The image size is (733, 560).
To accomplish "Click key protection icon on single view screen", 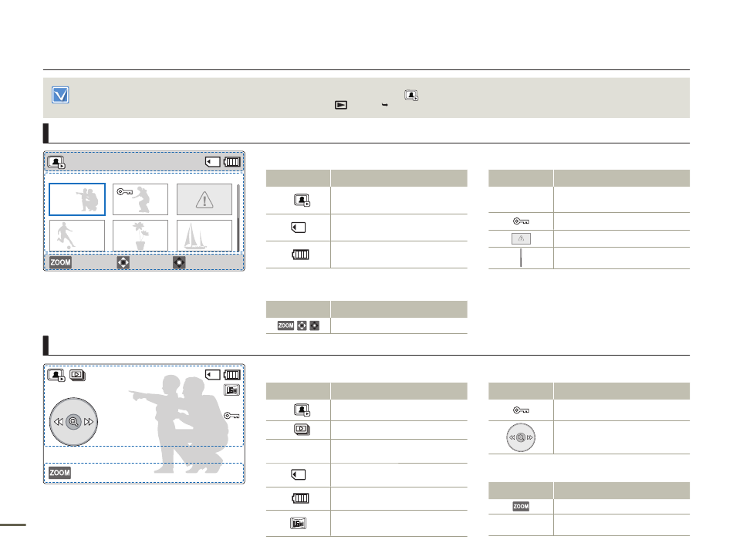I will 231,416.
